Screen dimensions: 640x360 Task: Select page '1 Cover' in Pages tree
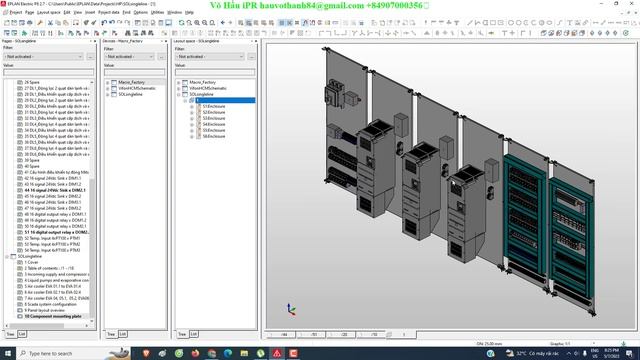tap(31, 262)
